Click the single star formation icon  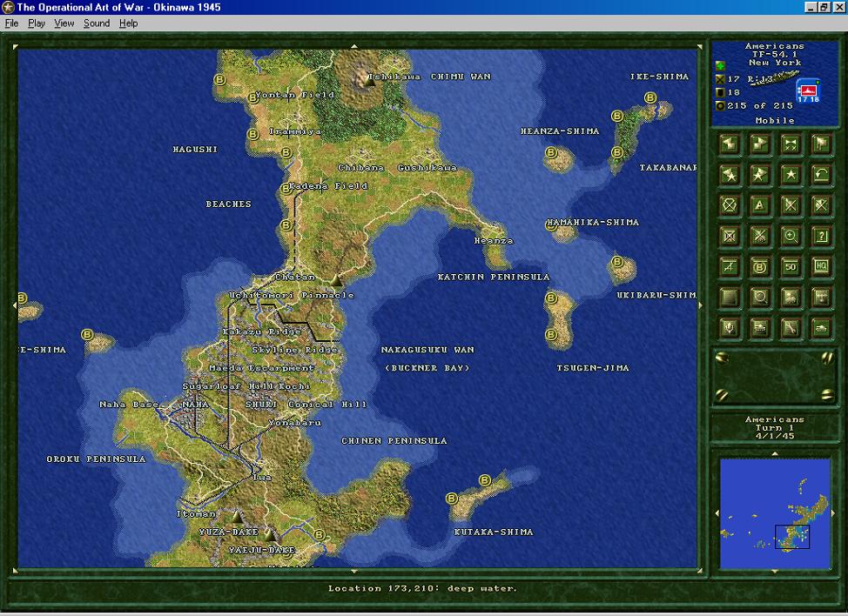[x=791, y=175]
